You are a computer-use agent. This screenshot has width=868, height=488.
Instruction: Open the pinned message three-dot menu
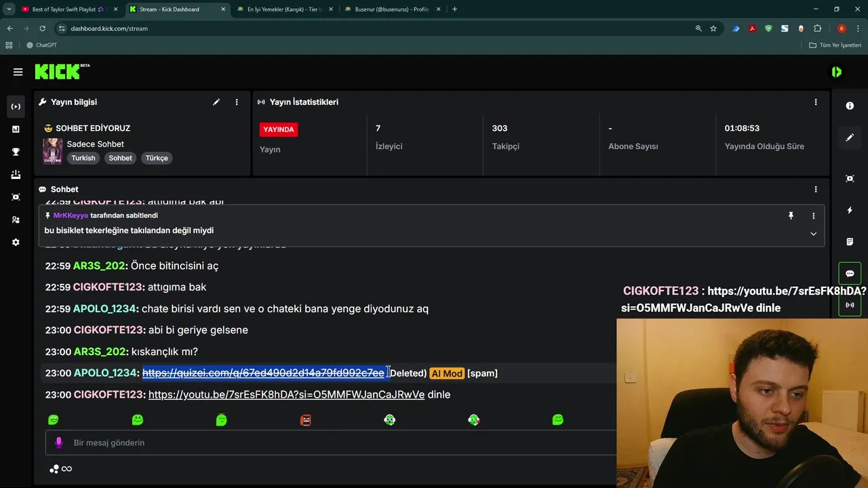[813, 216]
